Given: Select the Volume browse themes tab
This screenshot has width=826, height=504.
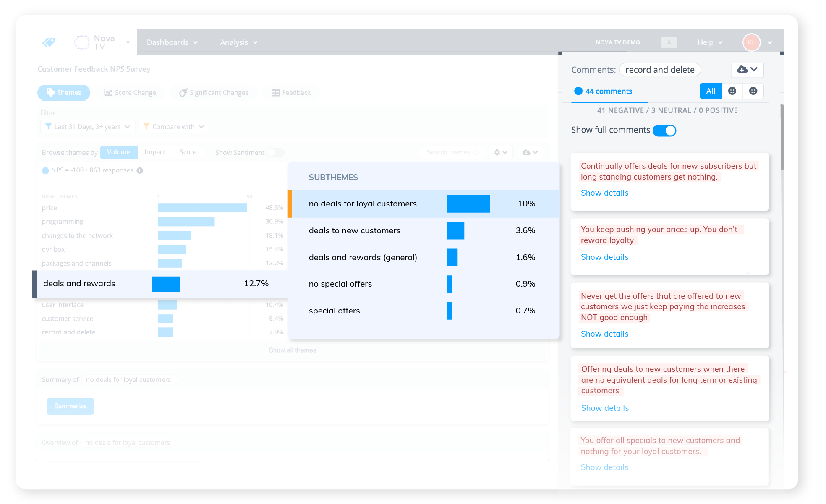Looking at the screenshot, I should [x=118, y=152].
